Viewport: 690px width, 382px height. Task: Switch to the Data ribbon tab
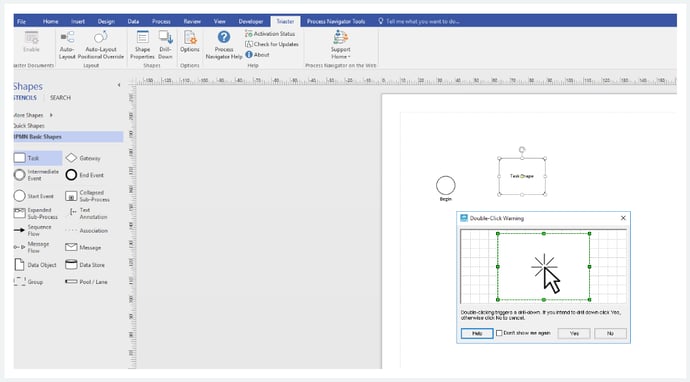coord(133,21)
